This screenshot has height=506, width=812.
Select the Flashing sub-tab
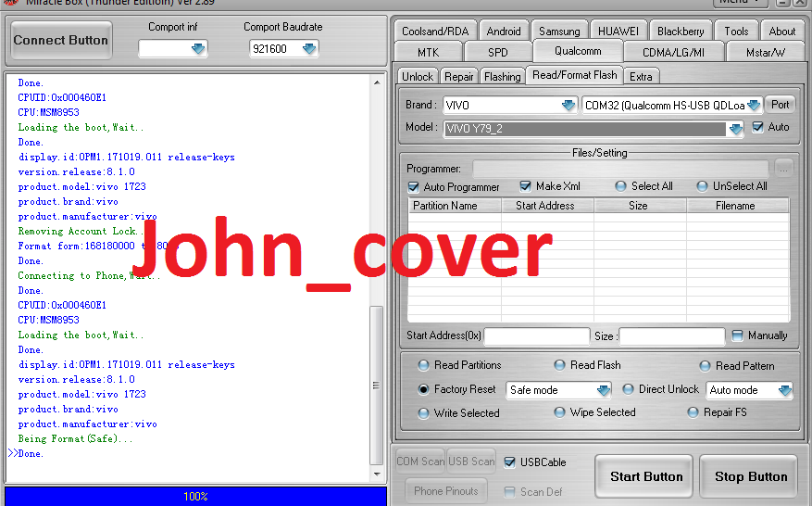tap(502, 77)
